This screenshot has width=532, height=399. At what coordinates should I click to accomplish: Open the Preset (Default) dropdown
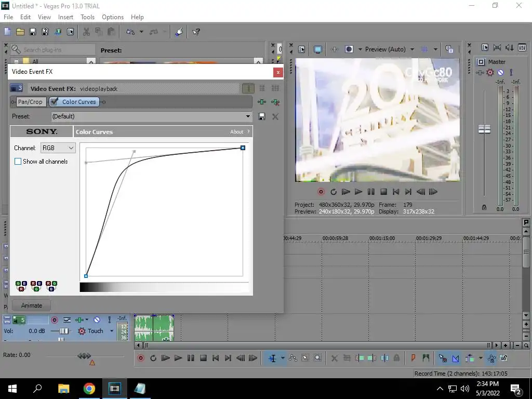click(151, 116)
